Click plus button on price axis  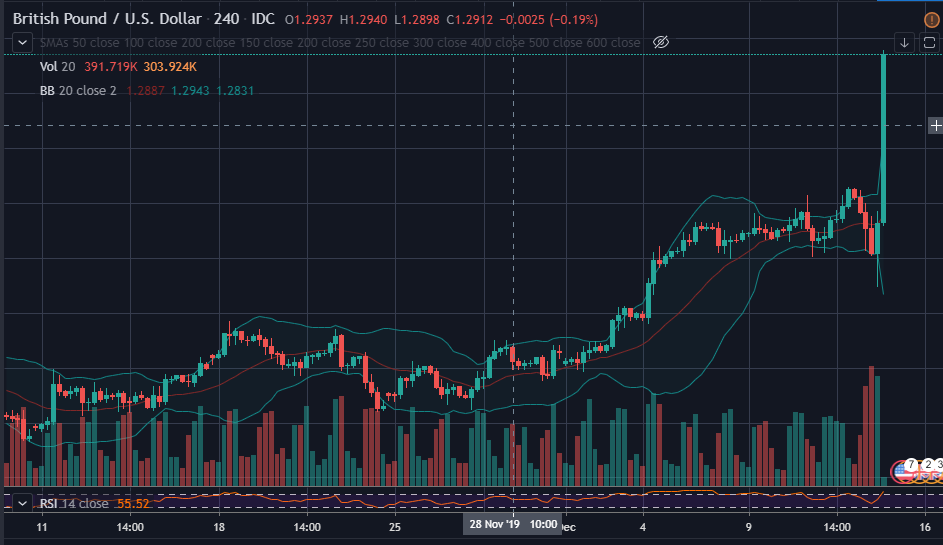[x=936, y=126]
